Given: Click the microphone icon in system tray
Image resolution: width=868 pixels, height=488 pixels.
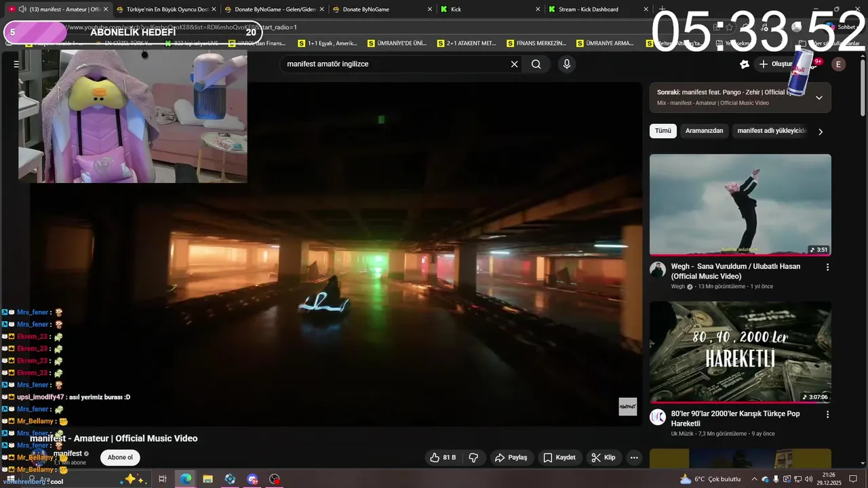Looking at the screenshot, I should click(776, 479).
